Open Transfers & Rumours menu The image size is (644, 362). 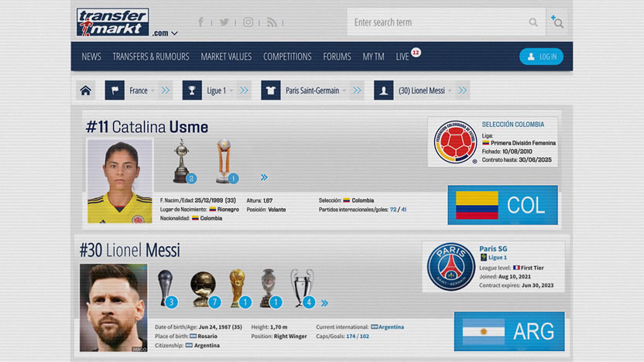coord(151,56)
